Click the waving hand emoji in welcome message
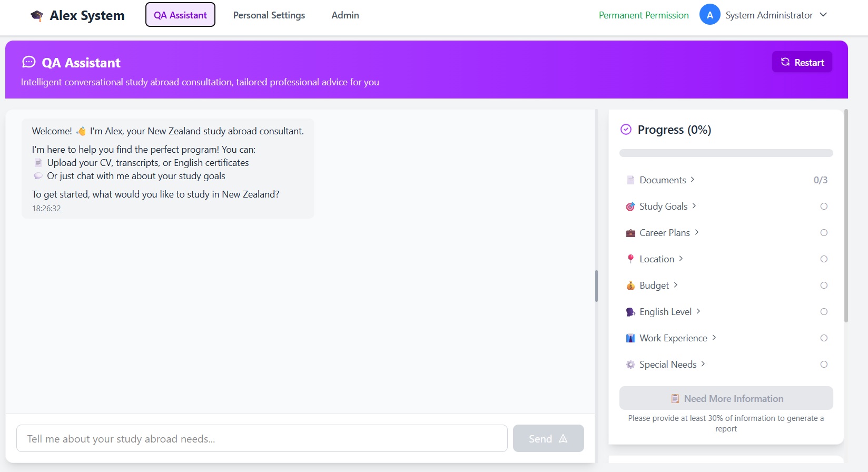This screenshot has width=868, height=472. pyautogui.click(x=81, y=131)
